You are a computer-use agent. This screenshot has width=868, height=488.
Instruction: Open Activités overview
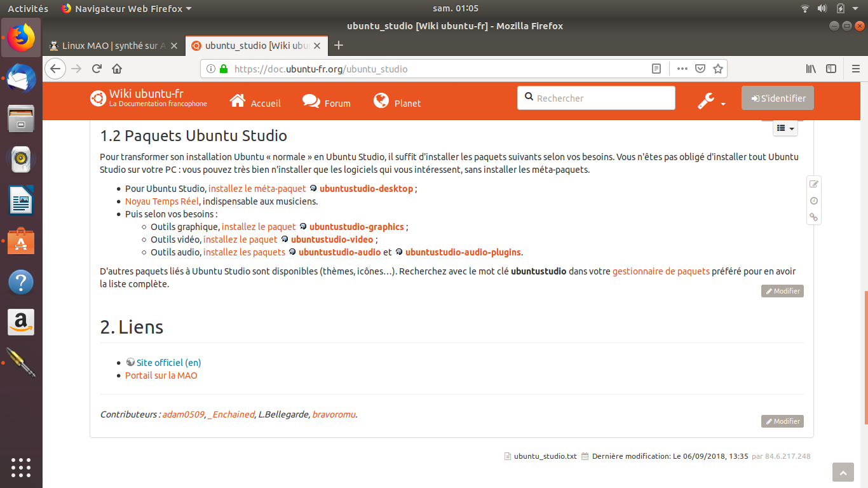pos(28,8)
